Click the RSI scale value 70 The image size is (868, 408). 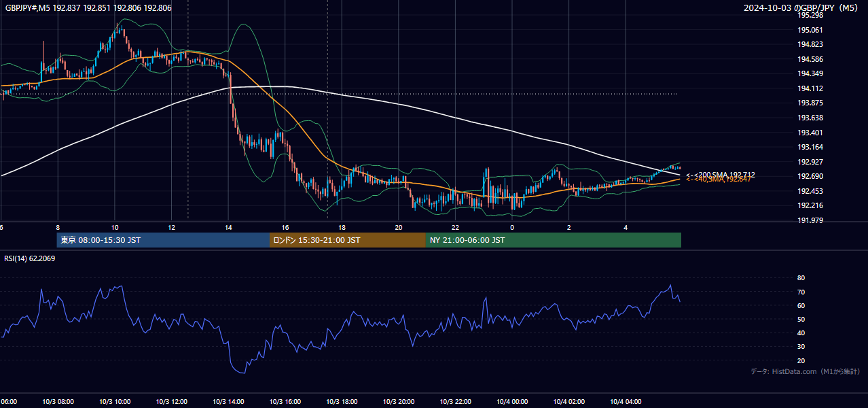[801, 292]
